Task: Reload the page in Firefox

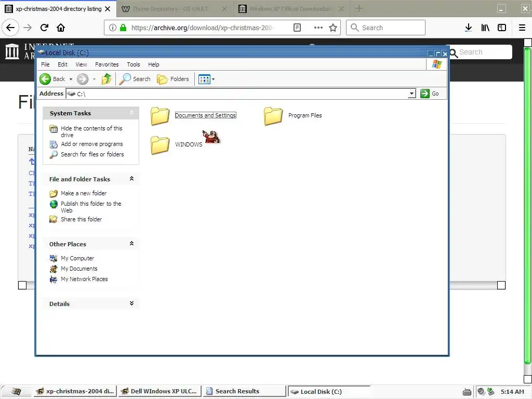Action: pos(44,28)
